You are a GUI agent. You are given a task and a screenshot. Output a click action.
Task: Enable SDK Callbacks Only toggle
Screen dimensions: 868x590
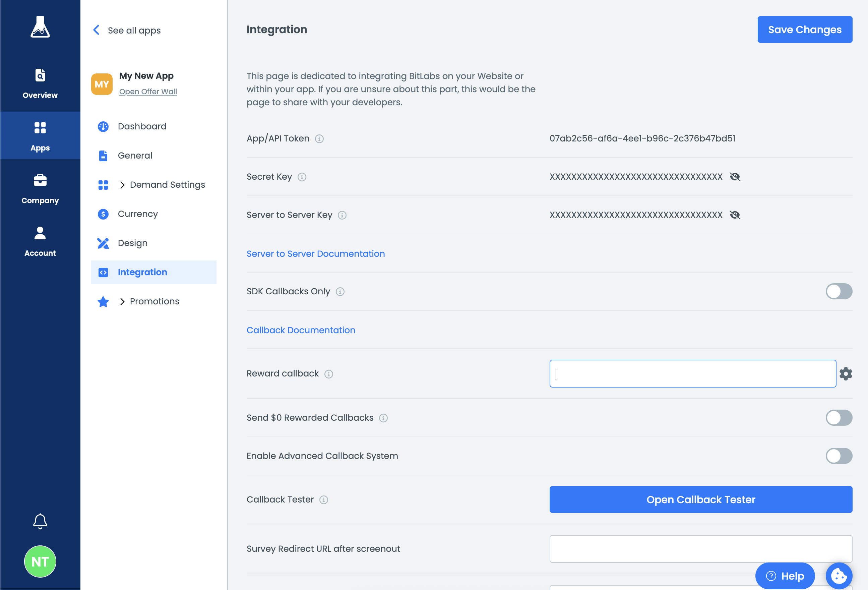pos(839,291)
